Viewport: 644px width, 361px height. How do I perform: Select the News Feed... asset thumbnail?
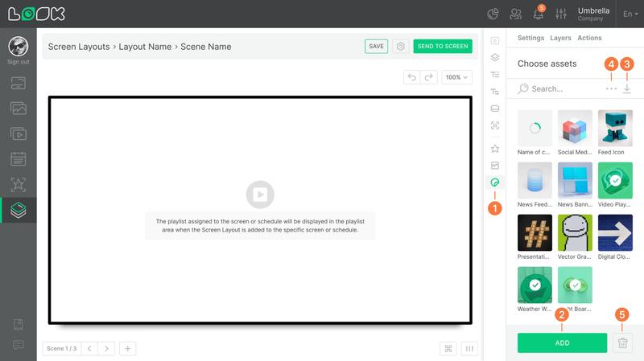(x=535, y=180)
